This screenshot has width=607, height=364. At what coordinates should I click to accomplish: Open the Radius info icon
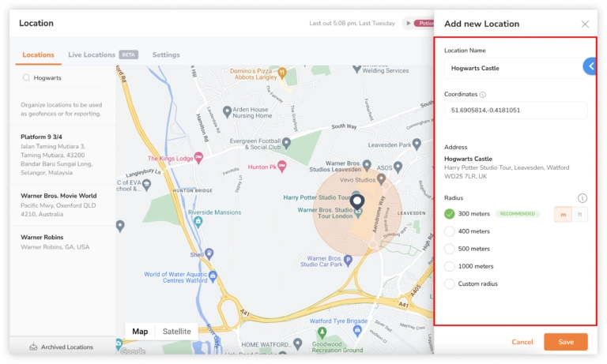coord(582,198)
